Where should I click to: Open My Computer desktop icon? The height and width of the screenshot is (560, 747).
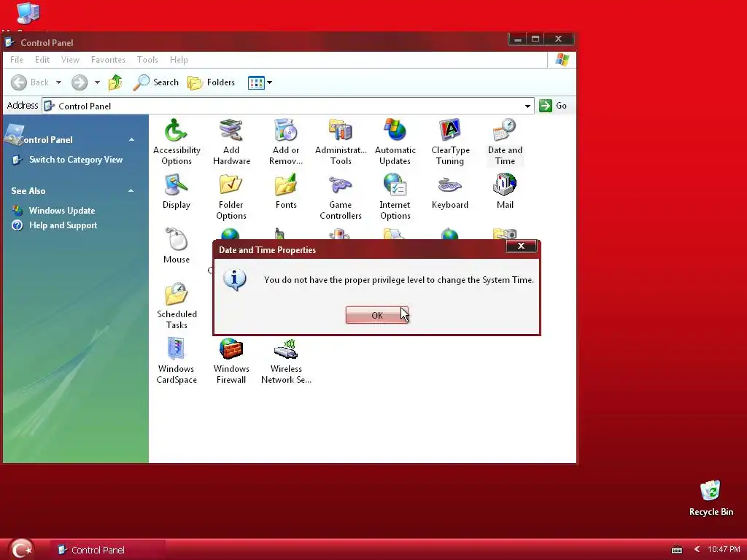(28, 14)
